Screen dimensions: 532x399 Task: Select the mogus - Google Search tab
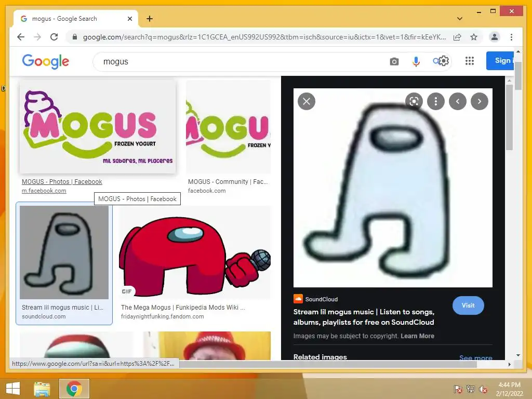pyautogui.click(x=75, y=19)
